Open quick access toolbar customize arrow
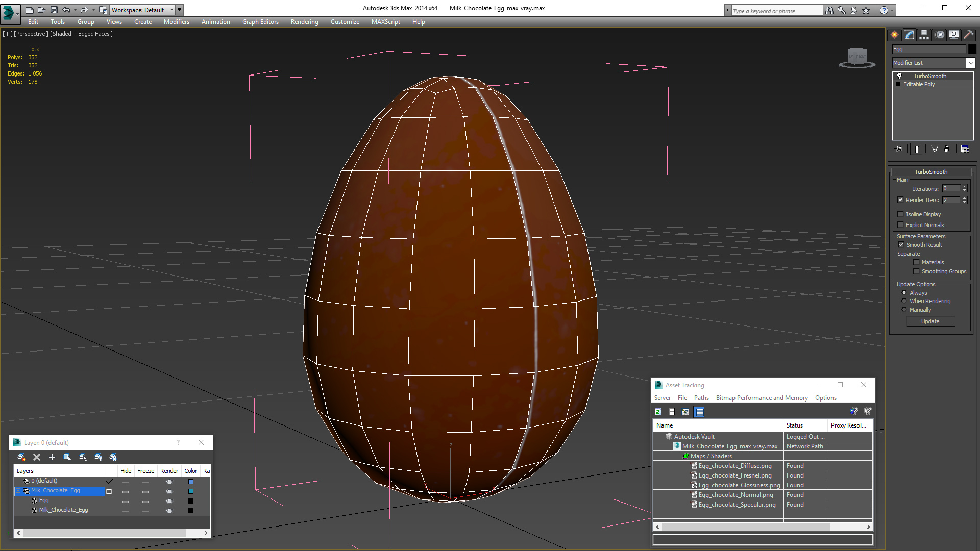 coord(180,10)
